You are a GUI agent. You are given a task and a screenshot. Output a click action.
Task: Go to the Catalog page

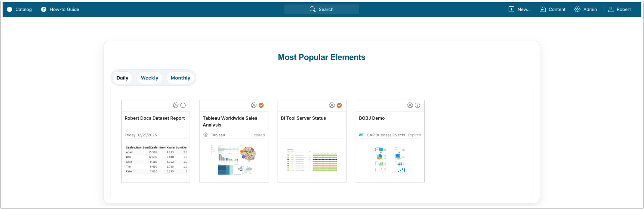coord(19,9)
